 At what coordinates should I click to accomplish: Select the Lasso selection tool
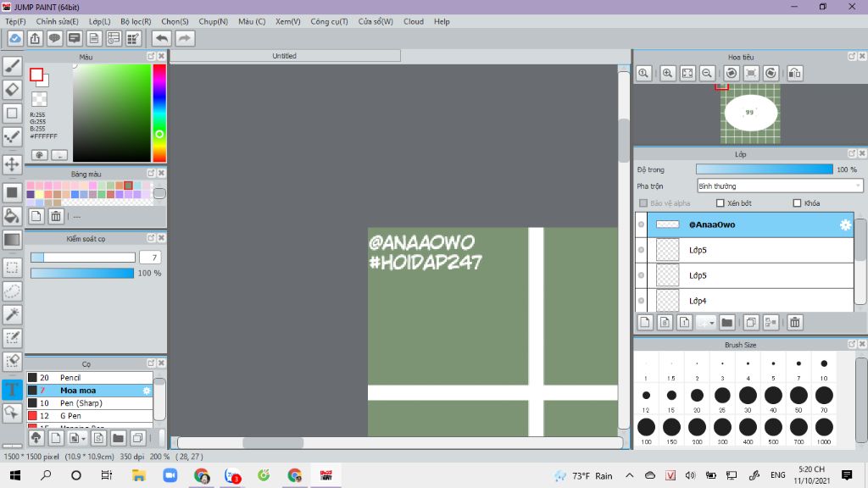click(12, 291)
